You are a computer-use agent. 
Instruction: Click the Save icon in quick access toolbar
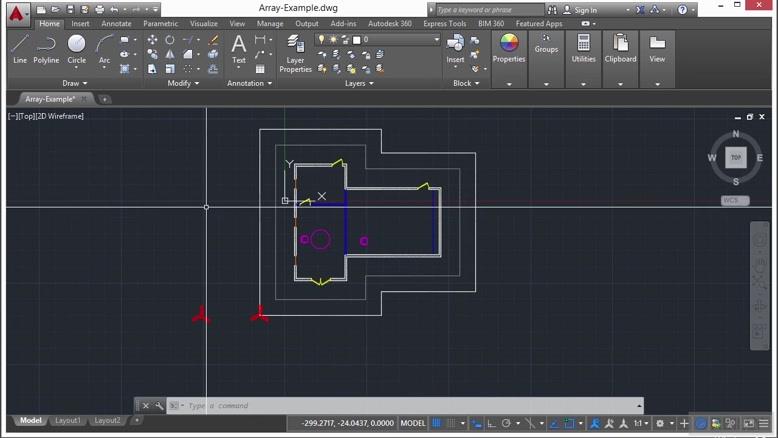[x=70, y=9]
